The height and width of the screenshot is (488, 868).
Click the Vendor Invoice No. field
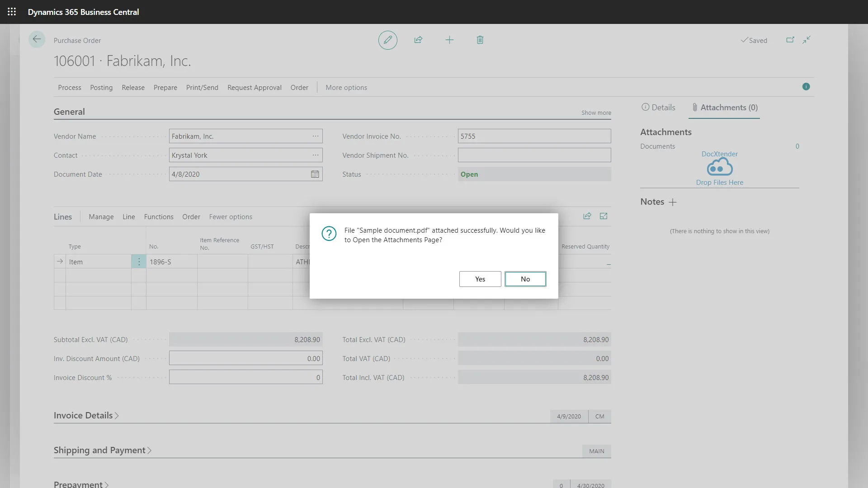pyautogui.click(x=533, y=136)
